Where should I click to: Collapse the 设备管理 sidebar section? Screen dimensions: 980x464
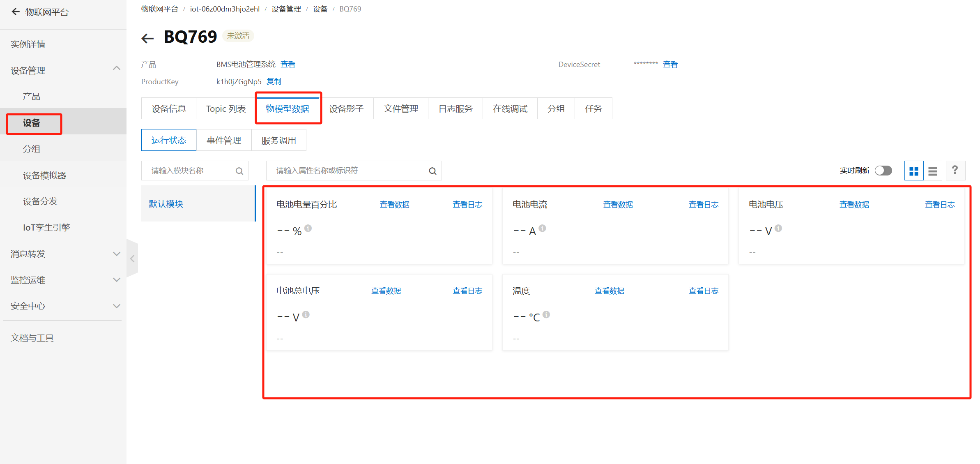117,68
